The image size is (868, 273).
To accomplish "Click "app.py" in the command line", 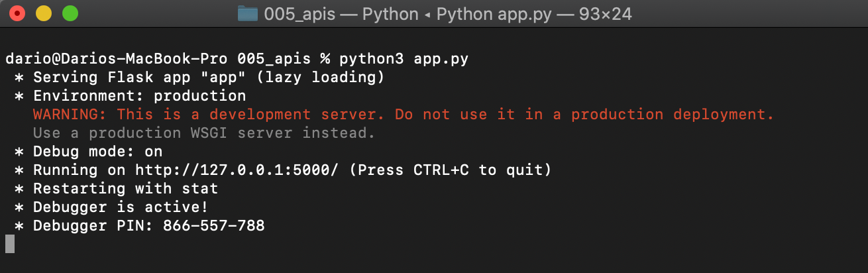I will pyautogui.click(x=441, y=59).
